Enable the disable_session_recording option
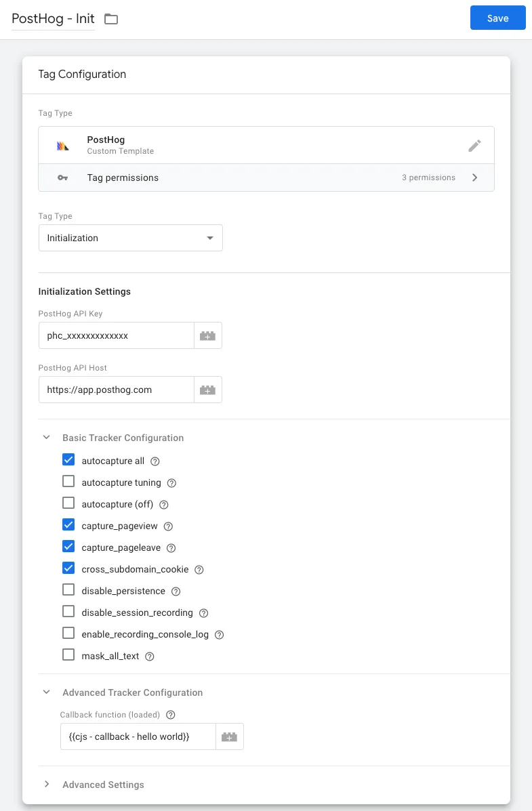The width and height of the screenshot is (532, 811). pyautogui.click(x=68, y=611)
